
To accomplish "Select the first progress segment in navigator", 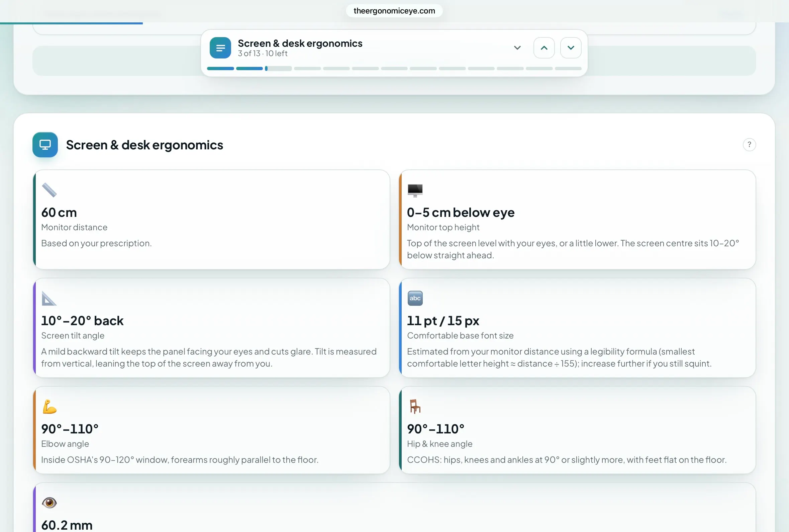I will tap(220, 69).
